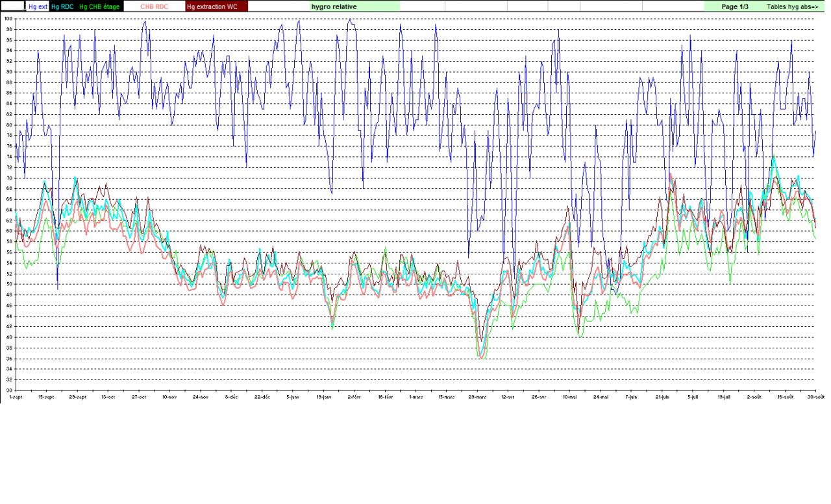Click the '5-juil' date label
The width and height of the screenshot is (831, 504).
point(693,396)
